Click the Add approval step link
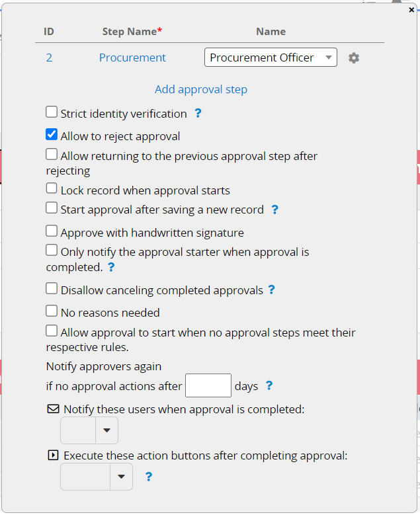This screenshot has width=420, height=517. click(201, 89)
